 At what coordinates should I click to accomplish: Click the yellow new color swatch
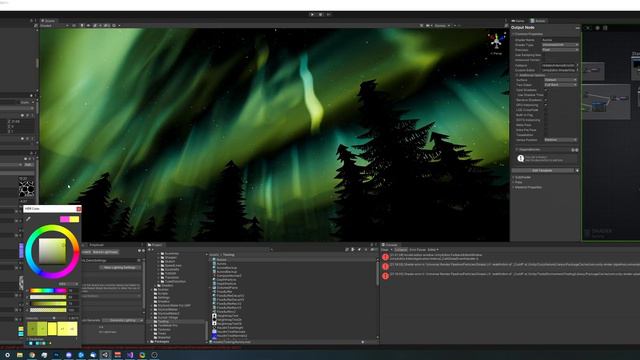point(74,220)
